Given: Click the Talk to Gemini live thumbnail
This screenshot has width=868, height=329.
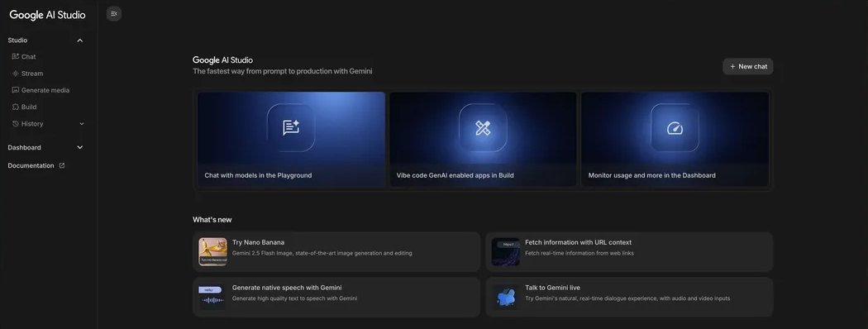Looking at the screenshot, I should point(505,297).
